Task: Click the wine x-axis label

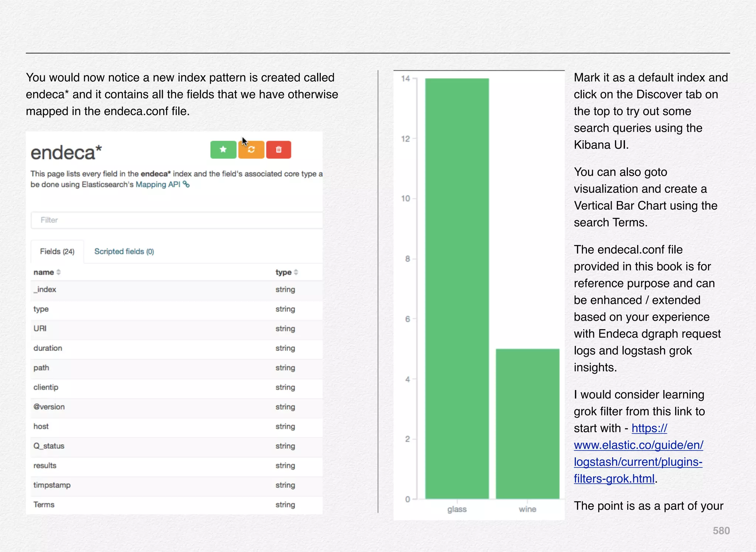Action: point(528,509)
